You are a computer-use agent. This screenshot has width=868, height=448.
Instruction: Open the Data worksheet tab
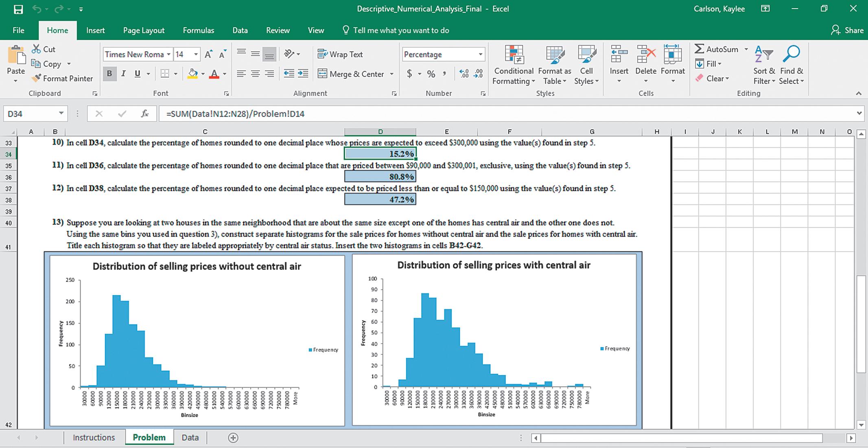pos(190,438)
